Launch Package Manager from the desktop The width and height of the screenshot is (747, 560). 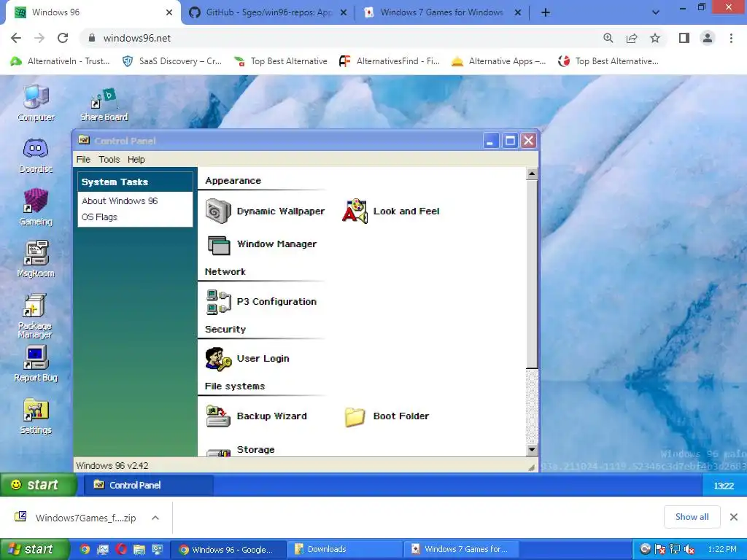tap(35, 315)
